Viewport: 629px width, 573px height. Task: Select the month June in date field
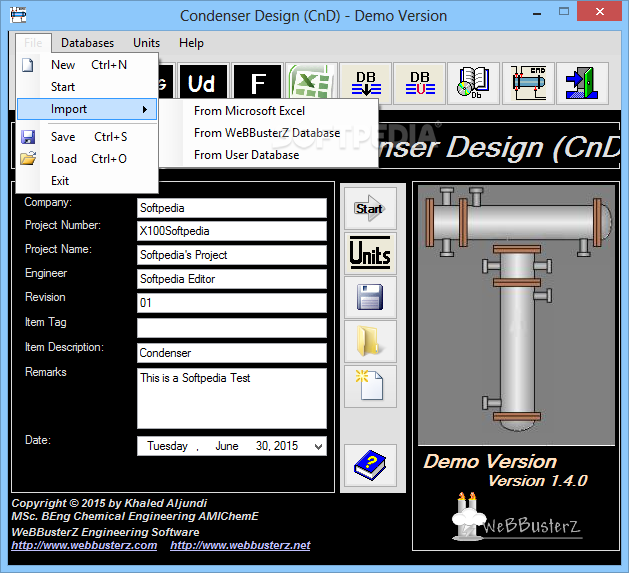(x=227, y=446)
